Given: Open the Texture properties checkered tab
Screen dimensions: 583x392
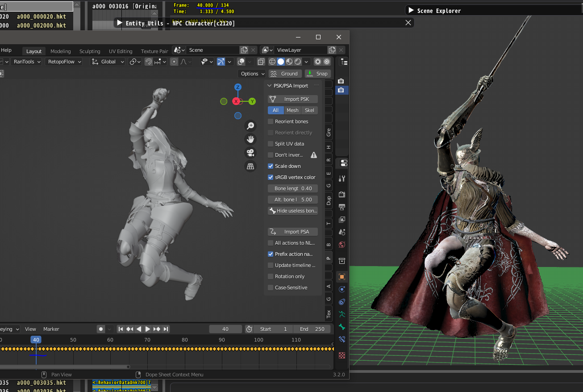Looking at the screenshot, I should tap(342, 355).
